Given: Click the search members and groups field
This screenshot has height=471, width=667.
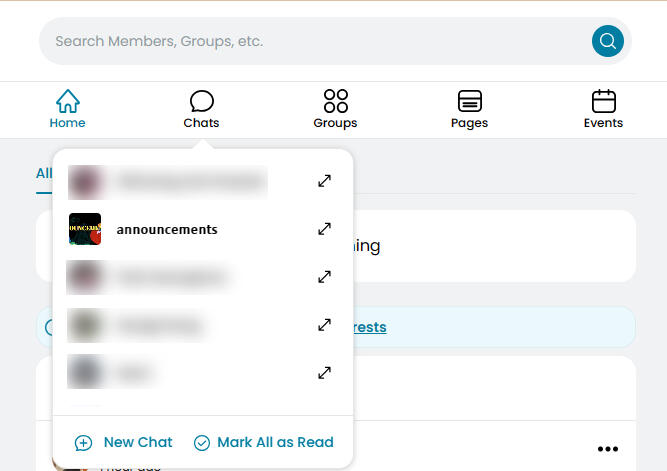Looking at the screenshot, I should coord(310,42).
